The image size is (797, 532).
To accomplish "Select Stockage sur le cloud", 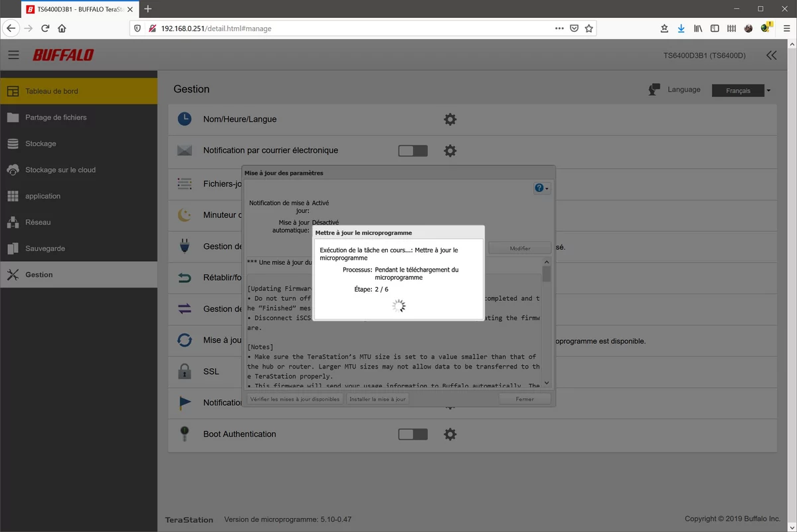I will pos(79,170).
